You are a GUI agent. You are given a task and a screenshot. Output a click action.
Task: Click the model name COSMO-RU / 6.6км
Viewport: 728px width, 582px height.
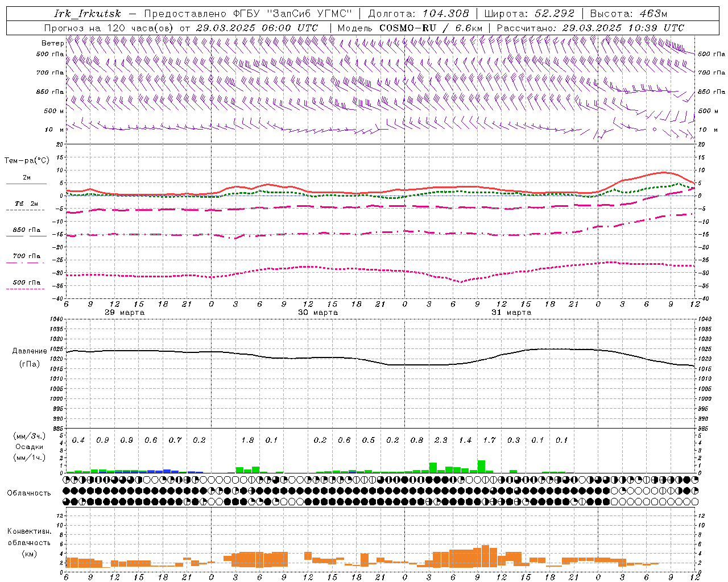coord(431,28)
